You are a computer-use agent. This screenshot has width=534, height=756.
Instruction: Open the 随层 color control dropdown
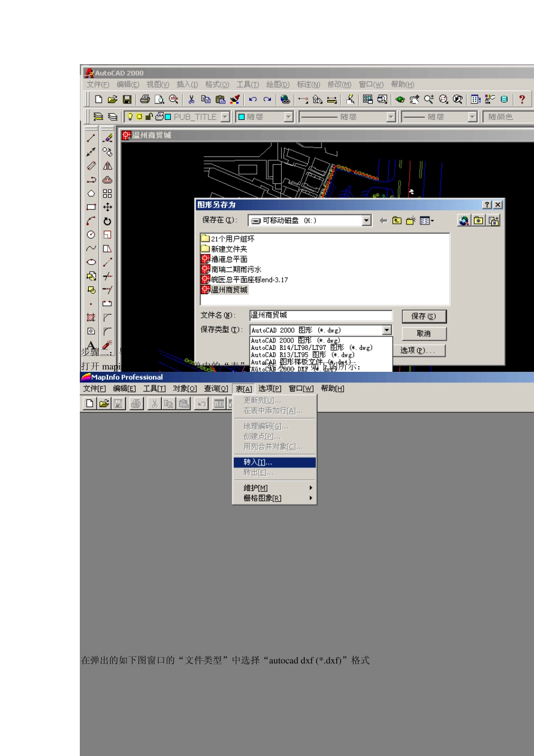(288, 117)
